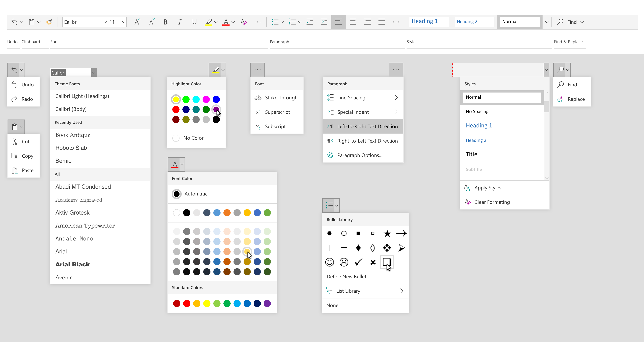The height and width of the screenshot is (342, 644).
Task: Toggle Bold formatting in the toolbar
Action: coord(165,22)
